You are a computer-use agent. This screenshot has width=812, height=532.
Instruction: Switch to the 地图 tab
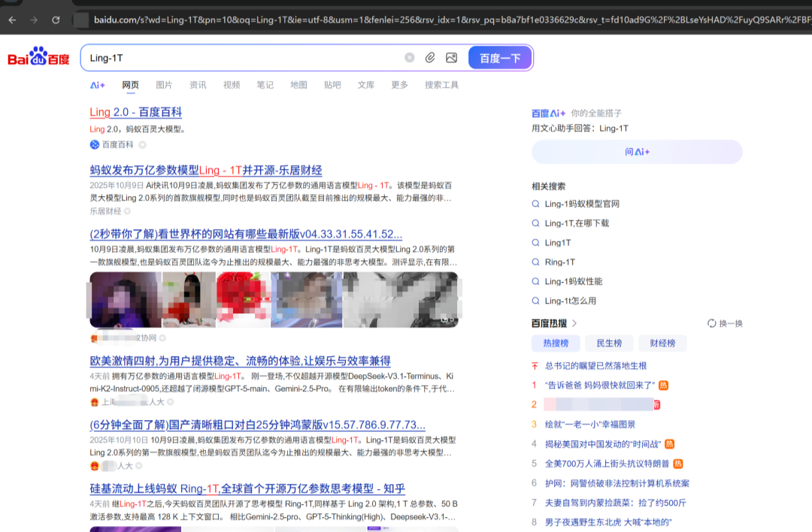pyautogui.click(x=298, y=85)
